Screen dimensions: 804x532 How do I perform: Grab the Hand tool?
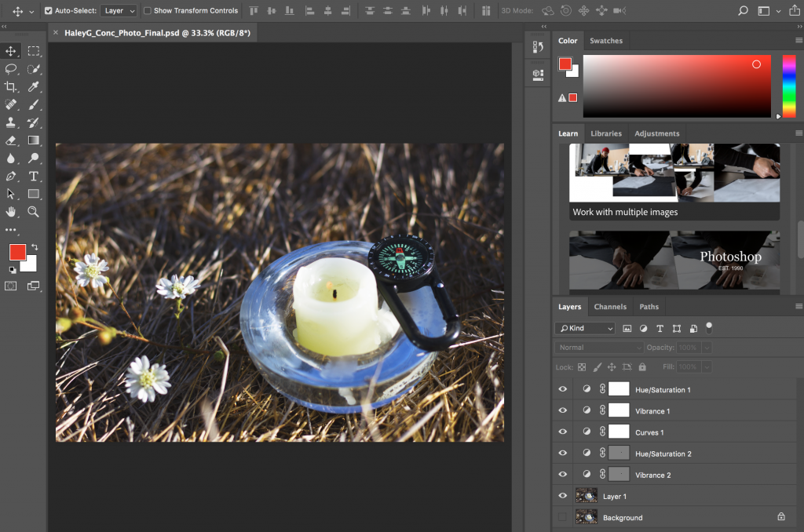11,210
